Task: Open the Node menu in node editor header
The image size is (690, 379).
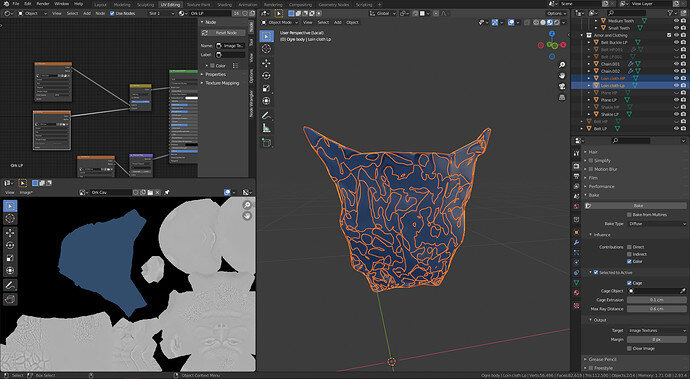Action: [100, 13]
